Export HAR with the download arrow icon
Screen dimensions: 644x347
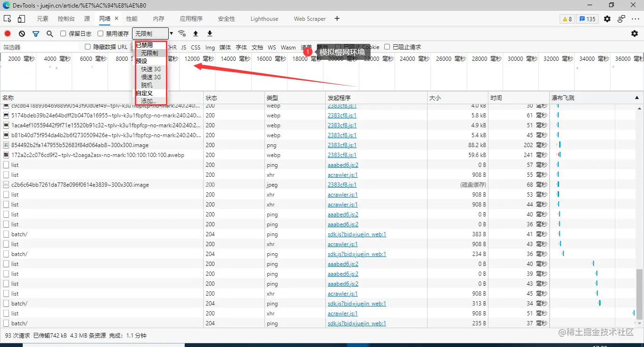pos(210,33)
